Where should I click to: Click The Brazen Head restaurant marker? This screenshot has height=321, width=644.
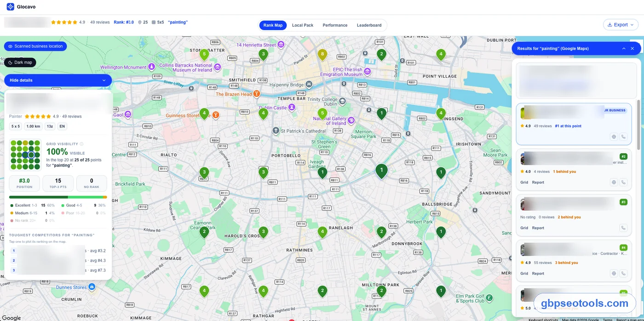(x=257, y=94)
